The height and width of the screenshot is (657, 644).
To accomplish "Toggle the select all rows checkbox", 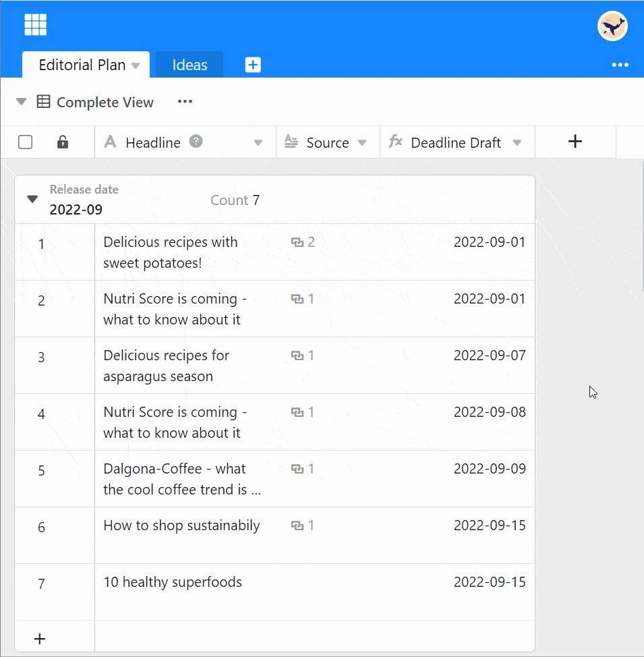I will [x=26, y=142].
